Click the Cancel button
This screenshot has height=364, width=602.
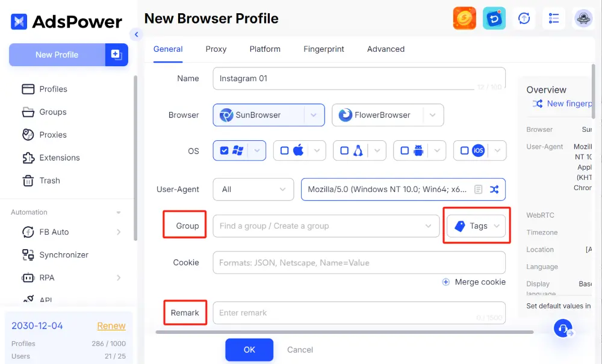300,350
